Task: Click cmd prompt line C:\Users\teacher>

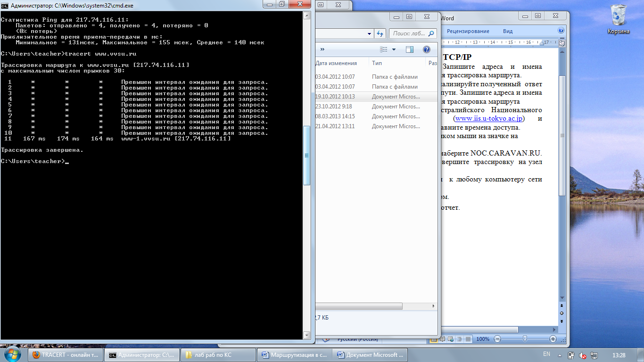Action: [33, 161]
